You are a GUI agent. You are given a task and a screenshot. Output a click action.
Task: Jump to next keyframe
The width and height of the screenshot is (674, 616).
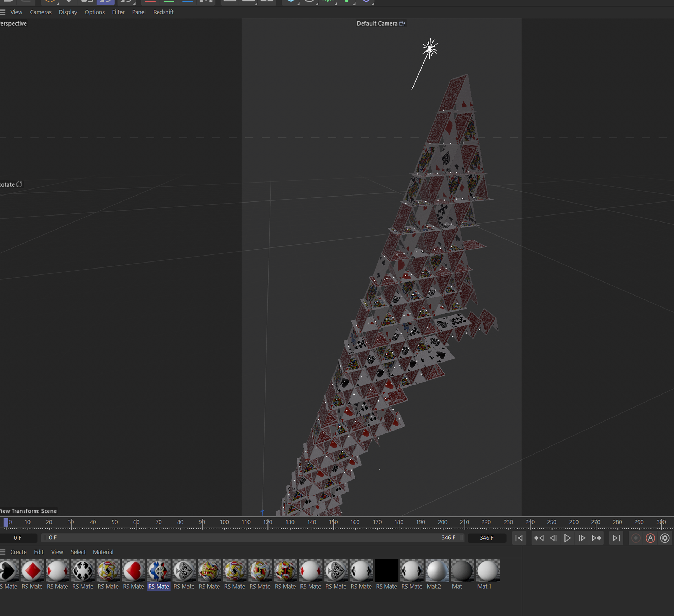(596, 538)
